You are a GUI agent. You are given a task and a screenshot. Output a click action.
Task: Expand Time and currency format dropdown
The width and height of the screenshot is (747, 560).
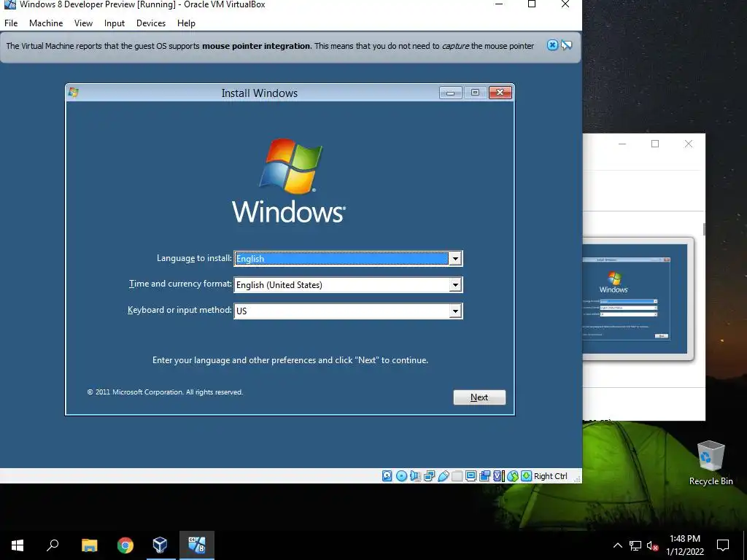tap(455, 285)
